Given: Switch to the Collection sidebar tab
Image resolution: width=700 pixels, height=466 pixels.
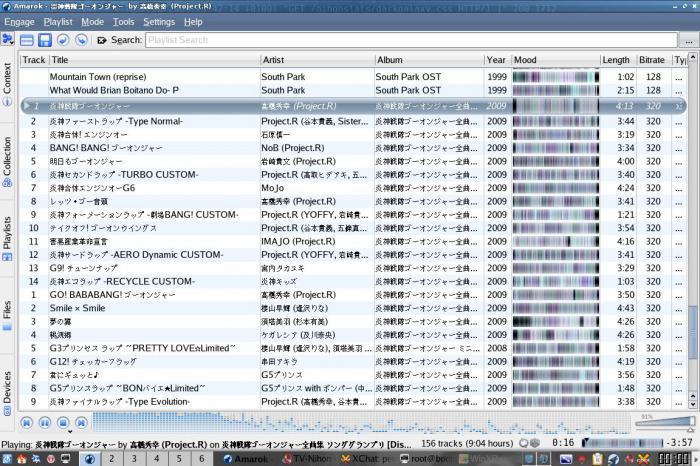Looking at the screenshot, I should click(7, 162).
